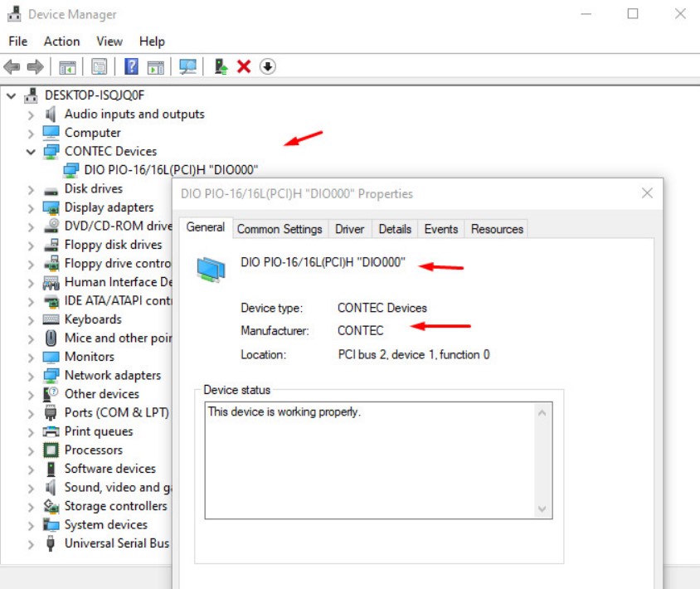This screenshot has width=700, height=589.
Task: Select the Storage controllers tree item
Action: coord(115,506)
